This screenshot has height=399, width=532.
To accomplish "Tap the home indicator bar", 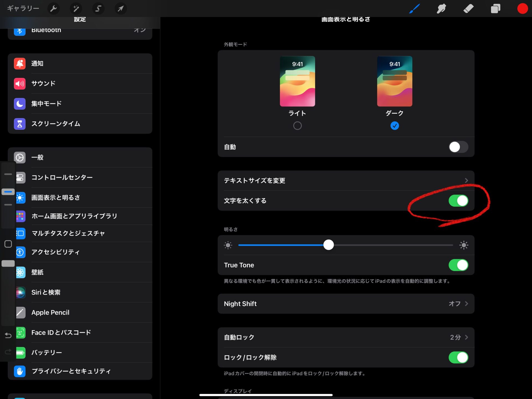I will (266, 395).
